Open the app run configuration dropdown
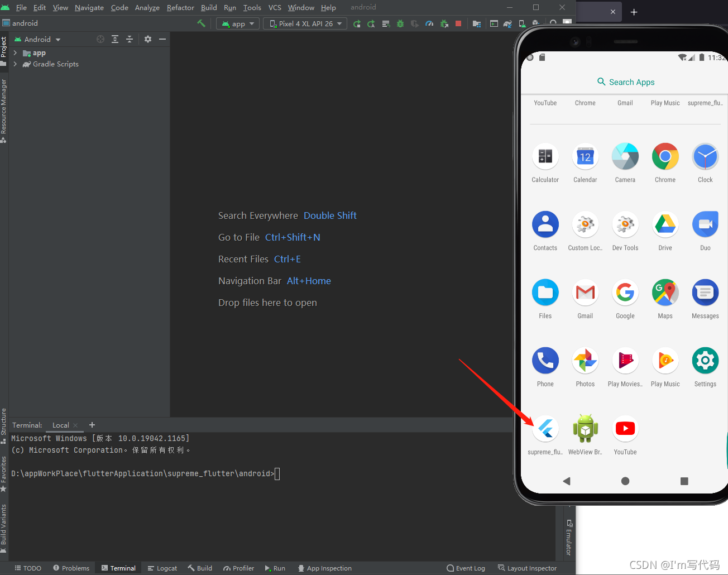This screenshot has width=728, height=575. click(238, 23)
